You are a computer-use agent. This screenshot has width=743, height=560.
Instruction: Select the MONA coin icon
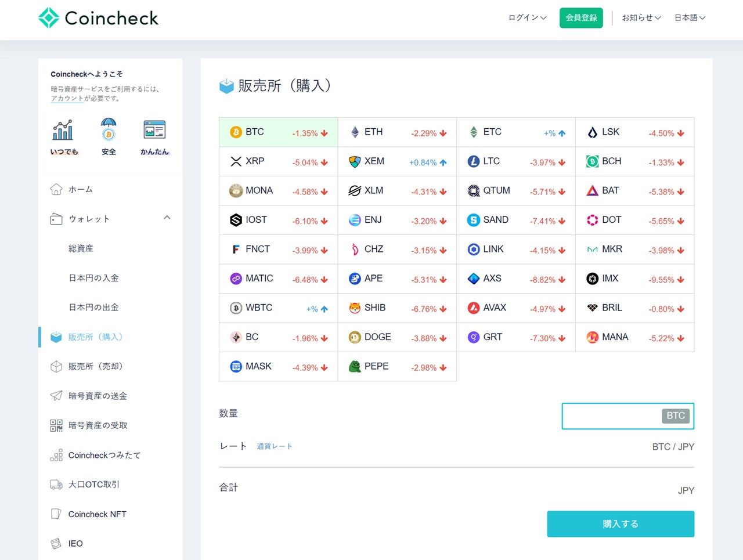236,191
